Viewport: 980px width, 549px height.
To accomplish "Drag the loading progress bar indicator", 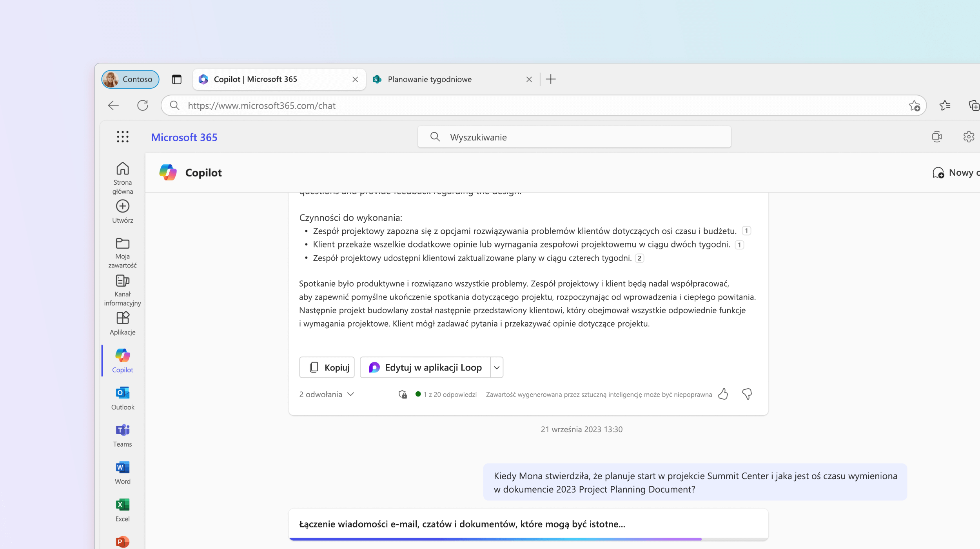I will (702, 537).
